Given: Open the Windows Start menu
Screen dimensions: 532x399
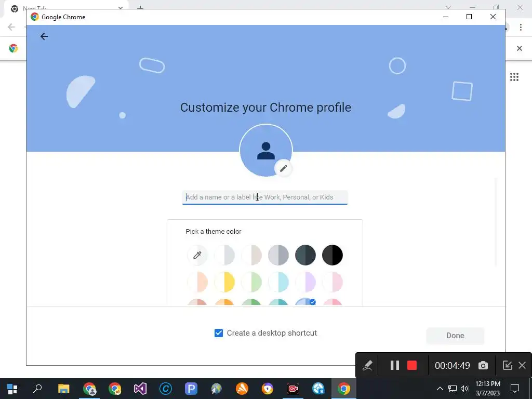Looking at the screenshot, I should coord(12,389).
